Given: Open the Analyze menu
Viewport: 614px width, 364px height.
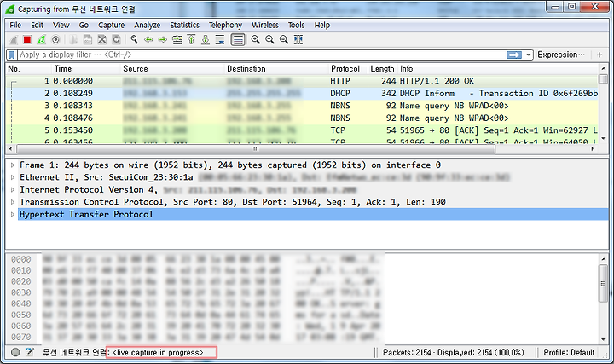Looking at the screenshot, I should click(x=148, y=25).
